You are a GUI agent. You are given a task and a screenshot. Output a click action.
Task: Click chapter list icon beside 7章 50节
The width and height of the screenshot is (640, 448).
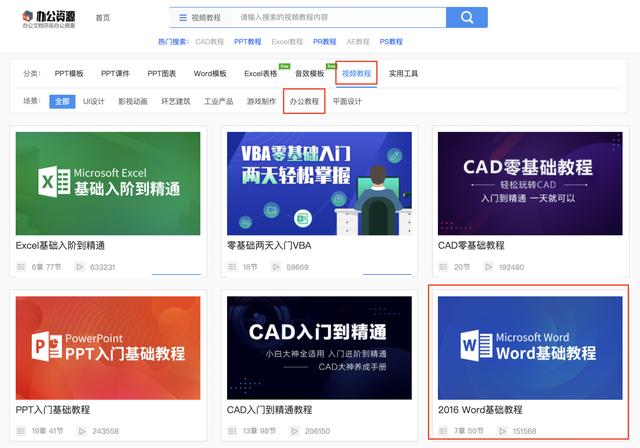(443, 431)
